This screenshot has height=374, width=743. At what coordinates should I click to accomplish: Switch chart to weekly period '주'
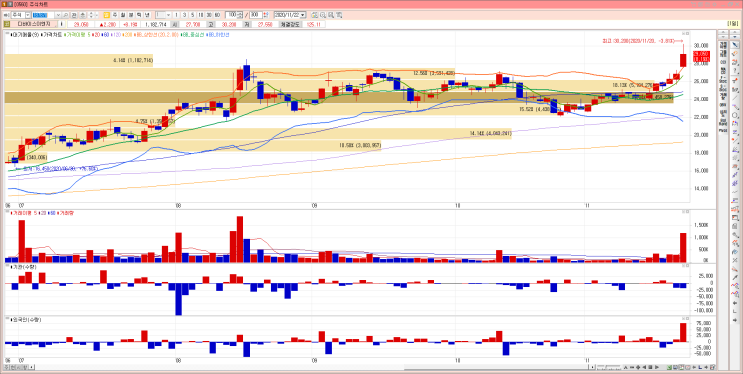tap(115, 15)
